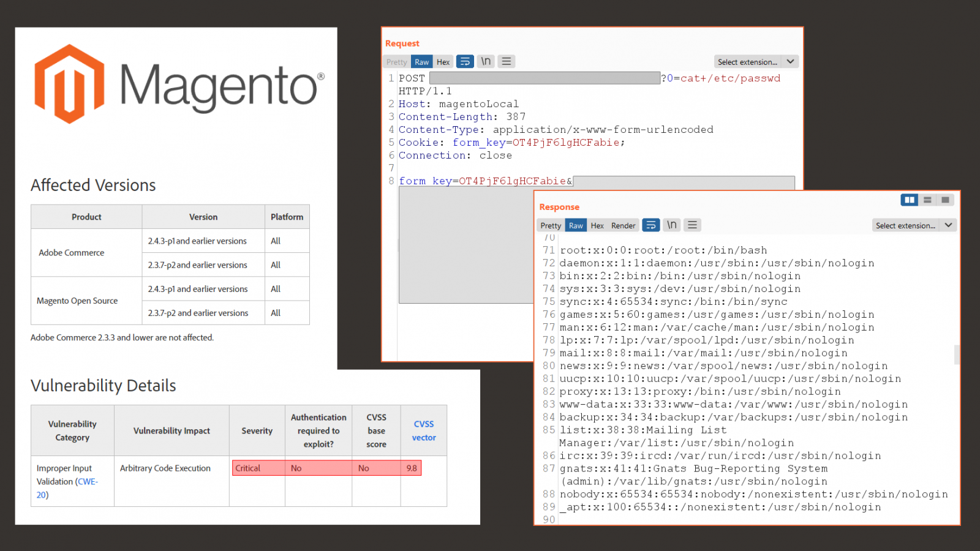This screenshot has width=980, height=551.
Task: Click the CVSS vector link
Action: [424, 430]
